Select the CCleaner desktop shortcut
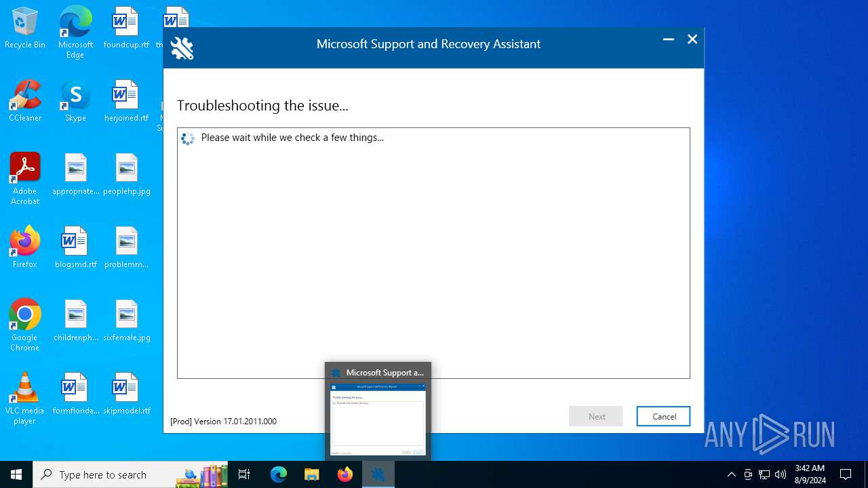 point(25,102)
